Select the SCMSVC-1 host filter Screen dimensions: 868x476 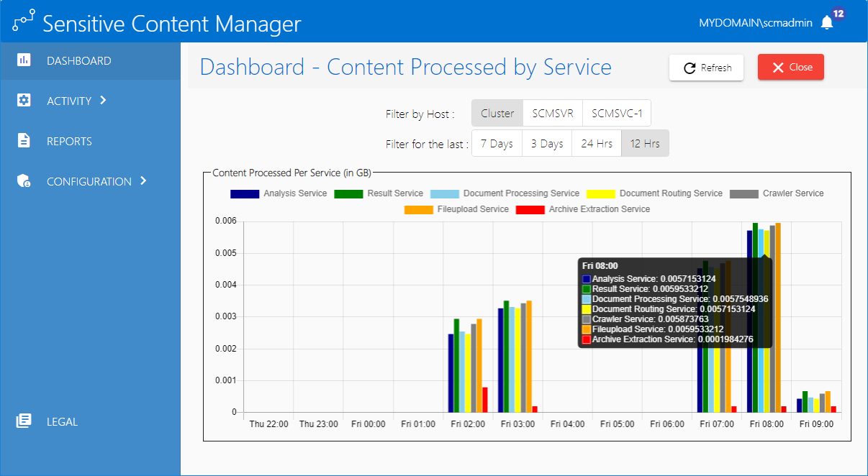point(616,113)
